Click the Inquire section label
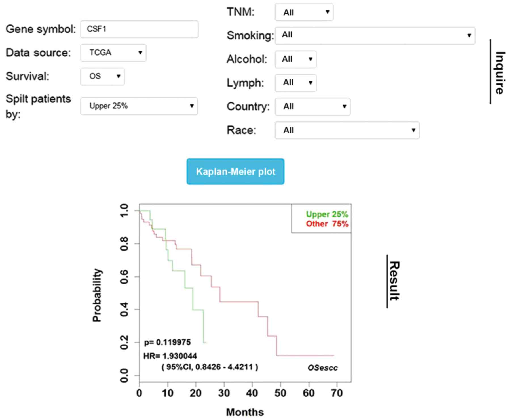 [x=499, y=72]
